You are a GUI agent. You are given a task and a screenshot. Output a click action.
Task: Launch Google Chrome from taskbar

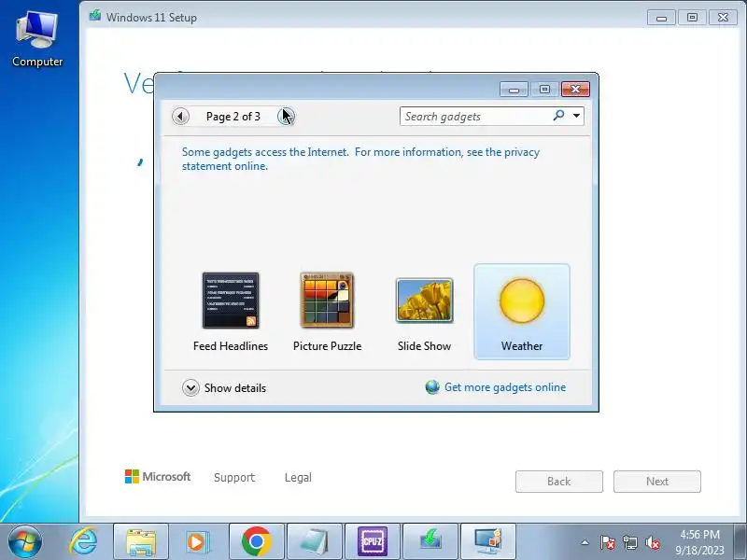coord(256,542)
